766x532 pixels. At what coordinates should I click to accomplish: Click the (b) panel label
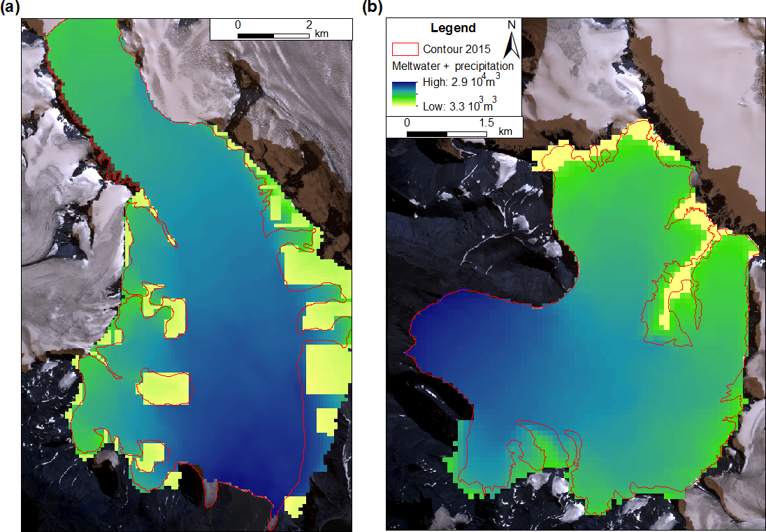click(x=372, y=8)
